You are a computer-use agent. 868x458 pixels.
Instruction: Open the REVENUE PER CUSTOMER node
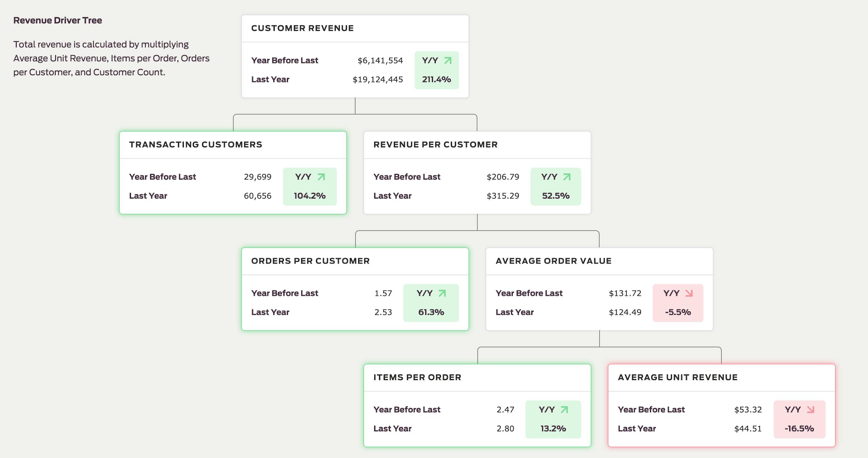coord(435,145)
